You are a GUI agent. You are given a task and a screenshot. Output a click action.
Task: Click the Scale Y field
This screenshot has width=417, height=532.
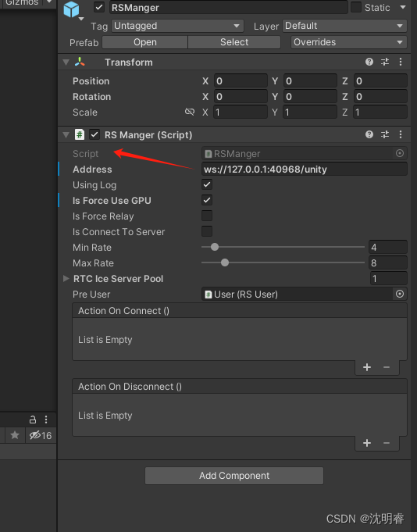[310, 112]
